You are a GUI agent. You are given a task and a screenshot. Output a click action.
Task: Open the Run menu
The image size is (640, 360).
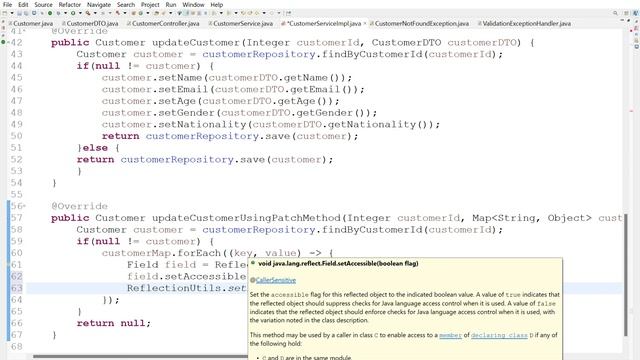[x=171, y=5]
